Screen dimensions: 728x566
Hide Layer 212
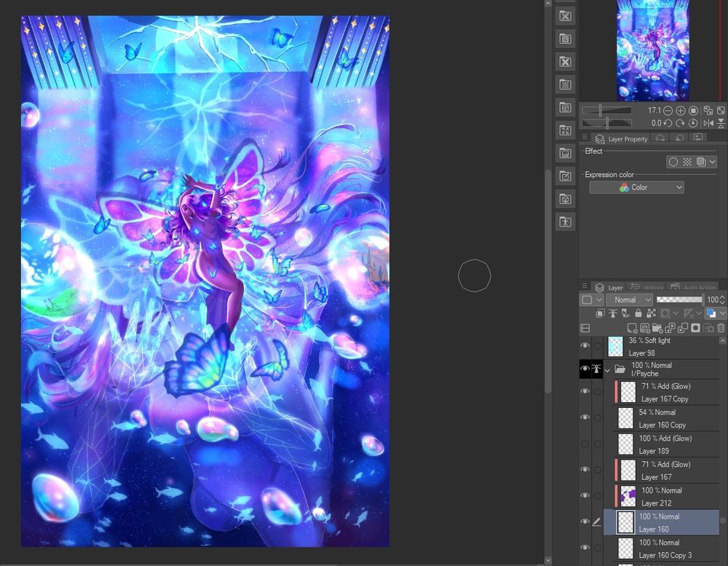[585, 496]
